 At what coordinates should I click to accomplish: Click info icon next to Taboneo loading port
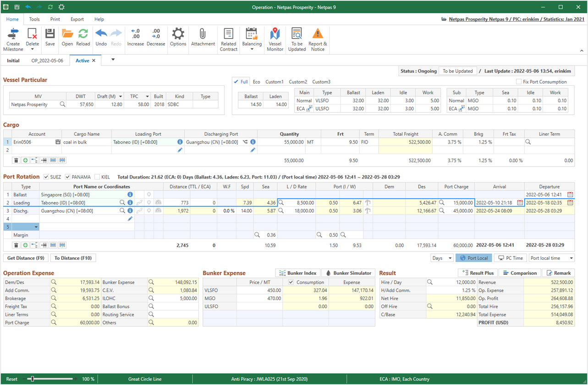click(x=180, y=142)
